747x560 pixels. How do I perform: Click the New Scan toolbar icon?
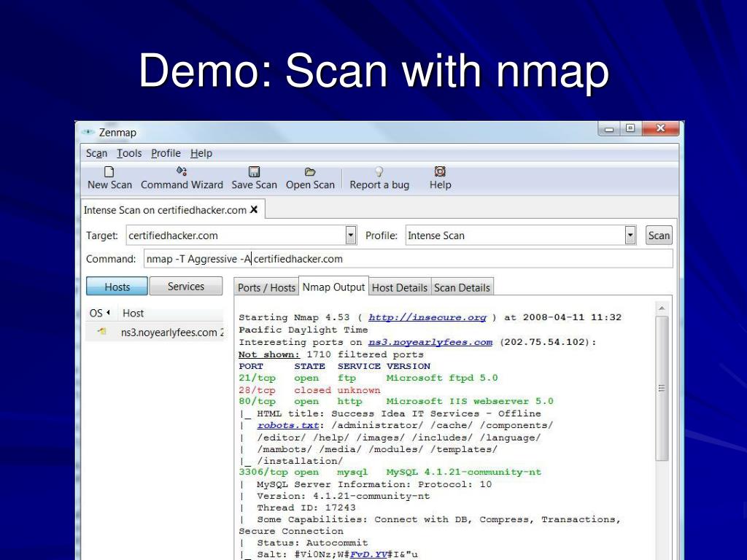pos(109,171)
